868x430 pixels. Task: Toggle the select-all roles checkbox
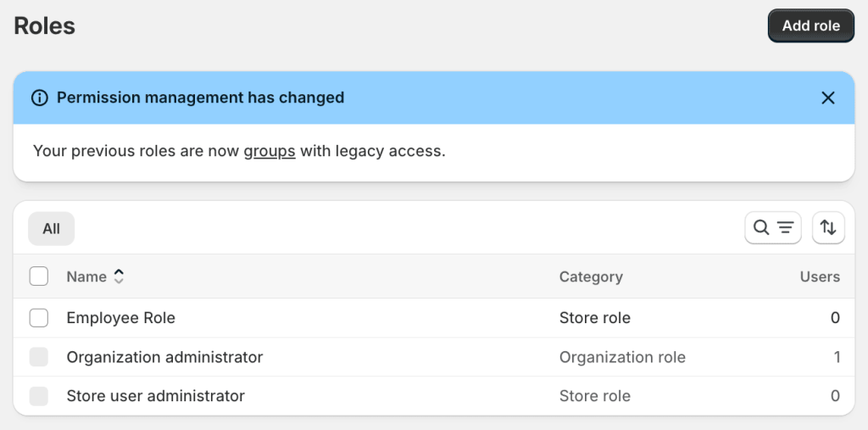pyautogui.click(x=39, y=276)
